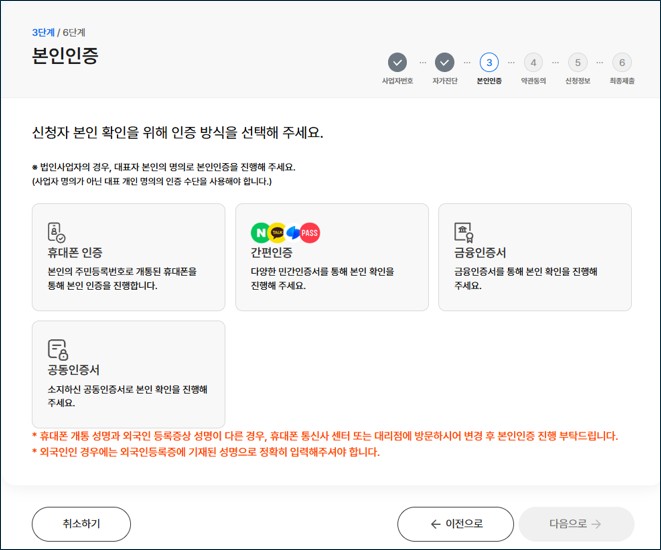Cancel with the 취소하기 button
Viewport: 661px width, 550px height.
coord(81,524)
